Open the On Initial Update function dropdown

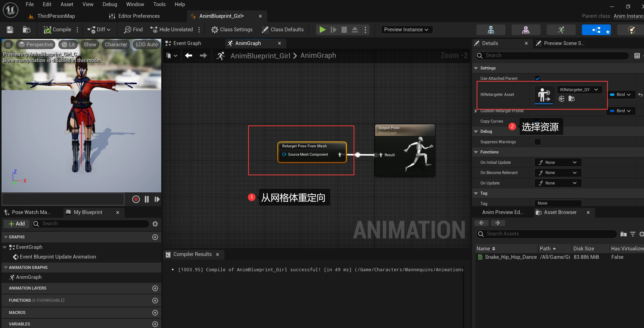point(558,162)
